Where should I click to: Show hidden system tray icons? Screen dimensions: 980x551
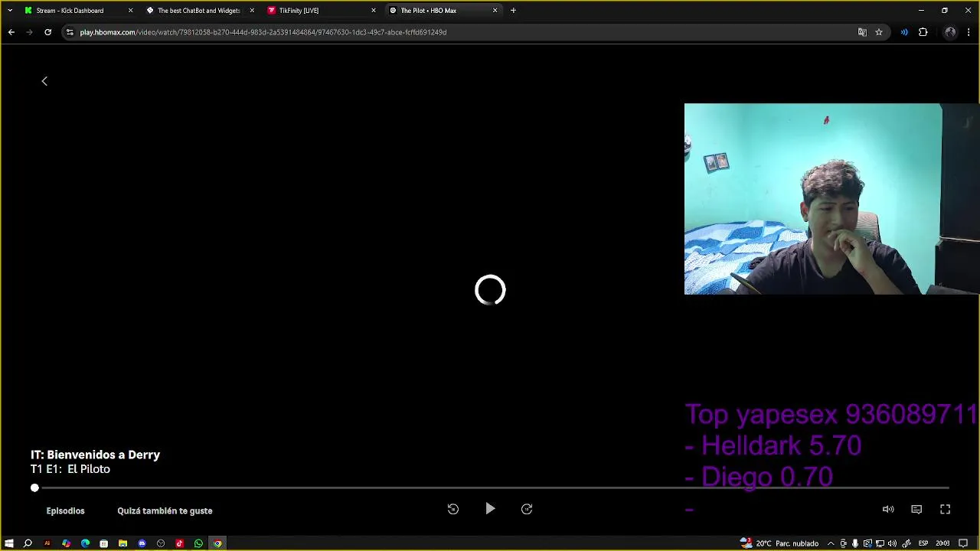tap(831, 543)
